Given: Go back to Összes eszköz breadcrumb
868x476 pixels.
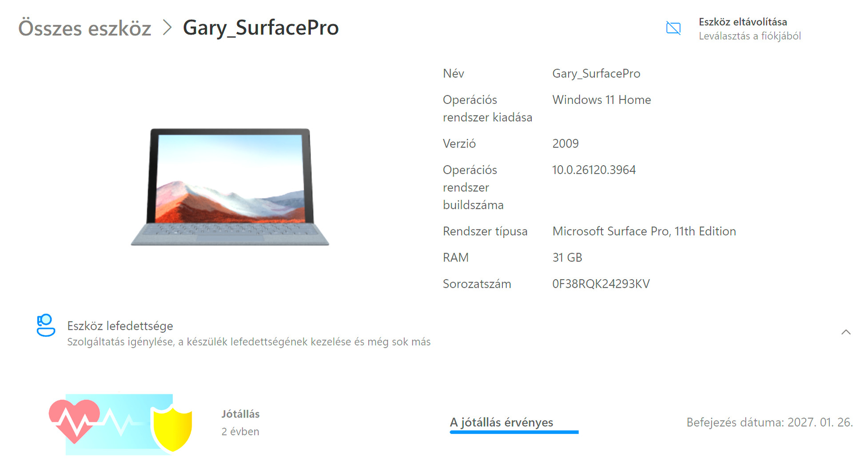Looking at the screenshot, I should (x=85, y=28).
